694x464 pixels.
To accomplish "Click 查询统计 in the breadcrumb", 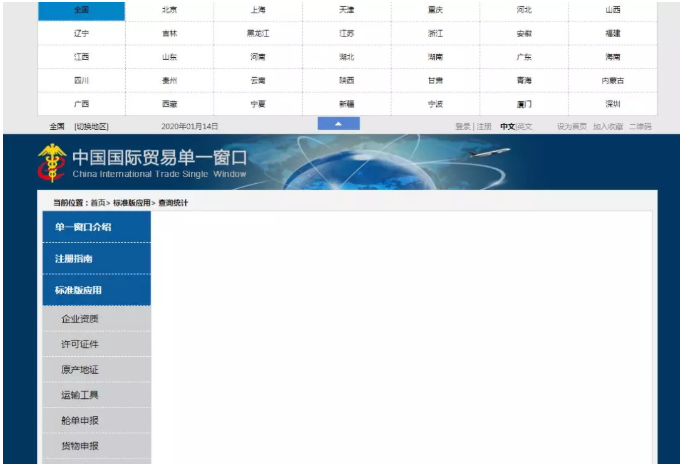I will click(173, 203).
